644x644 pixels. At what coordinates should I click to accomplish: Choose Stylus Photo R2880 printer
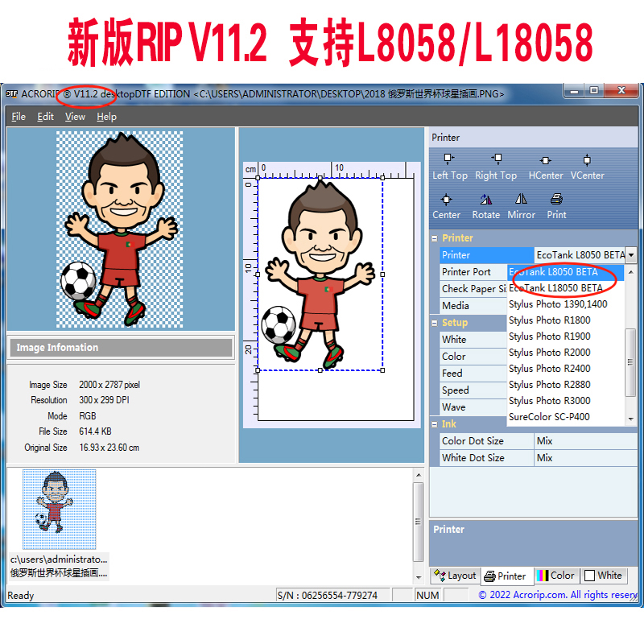point(566,385)
